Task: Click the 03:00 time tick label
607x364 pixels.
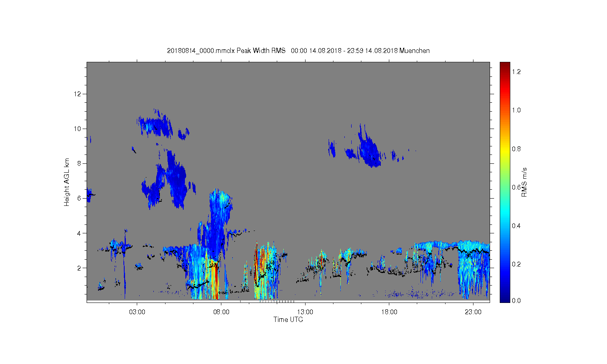Action: [137, 312]
